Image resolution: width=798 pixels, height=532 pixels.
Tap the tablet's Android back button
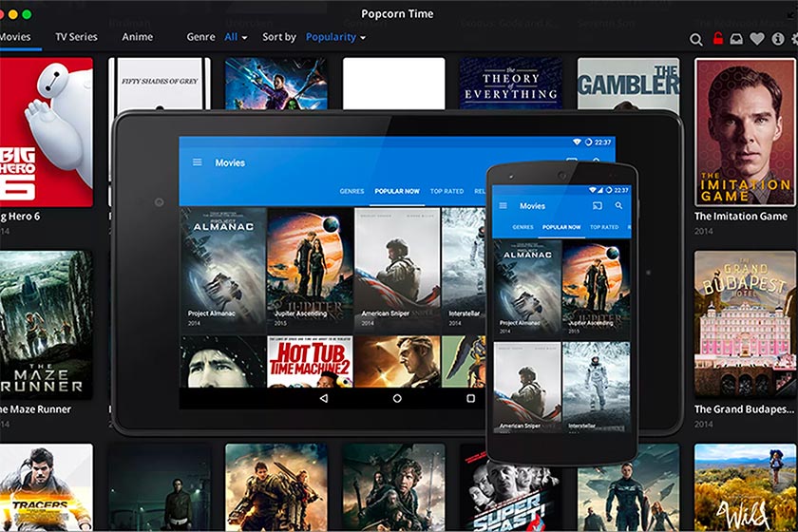324,398
